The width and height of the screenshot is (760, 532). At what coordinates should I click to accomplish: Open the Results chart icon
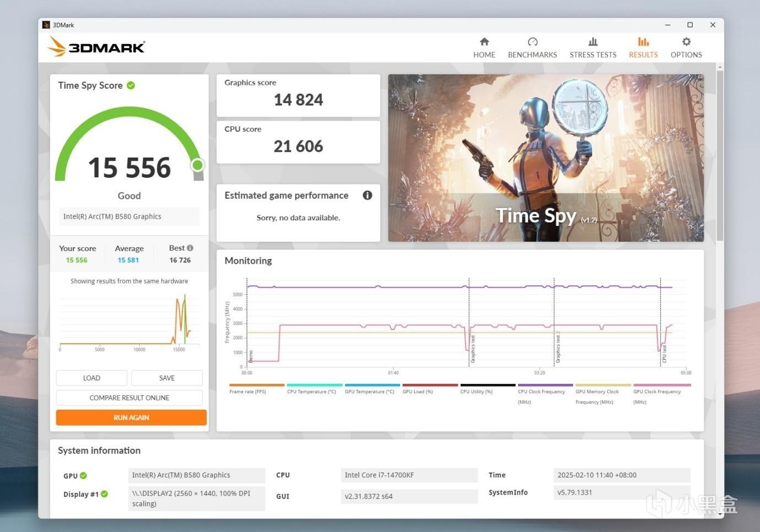pos(643,42)
